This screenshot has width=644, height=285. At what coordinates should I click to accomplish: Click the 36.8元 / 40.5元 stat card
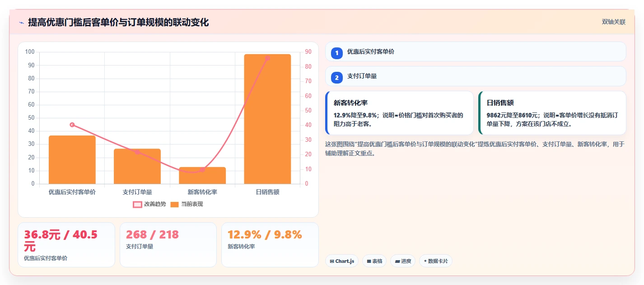pos(66,245)
